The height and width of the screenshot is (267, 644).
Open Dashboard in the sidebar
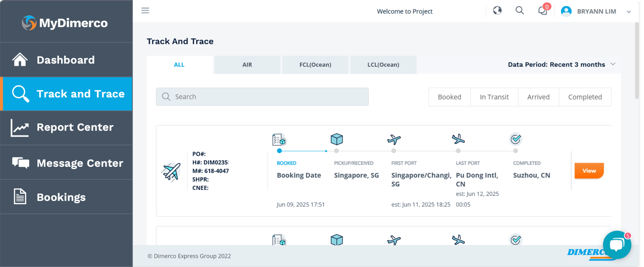pos(66,60)
